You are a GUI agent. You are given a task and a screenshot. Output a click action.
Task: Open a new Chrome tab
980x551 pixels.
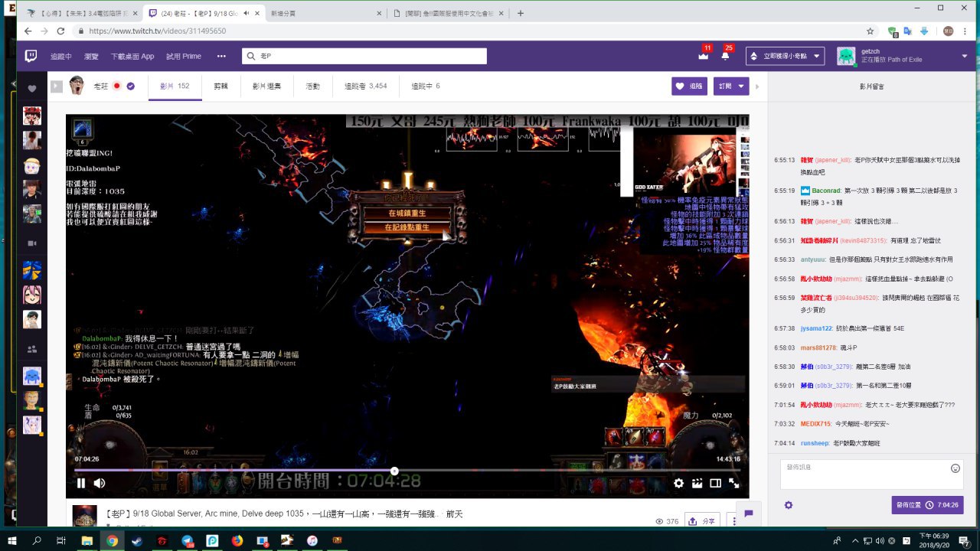521,13
